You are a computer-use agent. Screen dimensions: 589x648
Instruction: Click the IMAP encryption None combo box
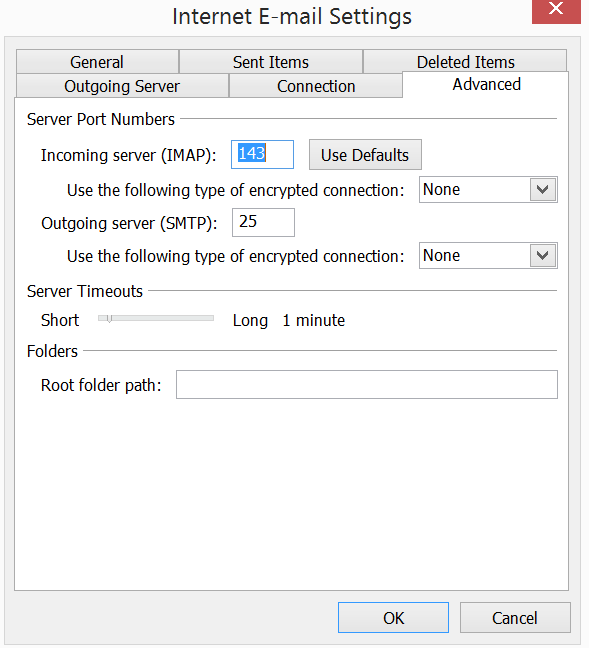488,190
